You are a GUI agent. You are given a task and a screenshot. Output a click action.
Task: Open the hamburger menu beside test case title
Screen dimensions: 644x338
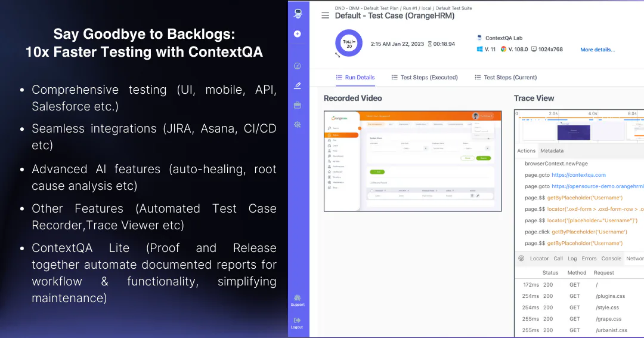[326, 16]
